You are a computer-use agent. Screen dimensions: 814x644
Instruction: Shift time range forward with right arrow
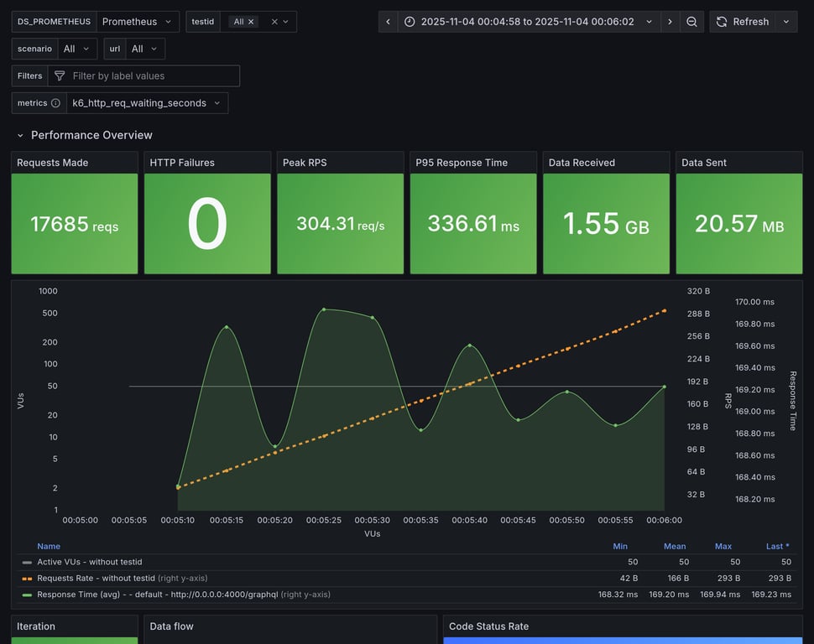tap(670, 22)
